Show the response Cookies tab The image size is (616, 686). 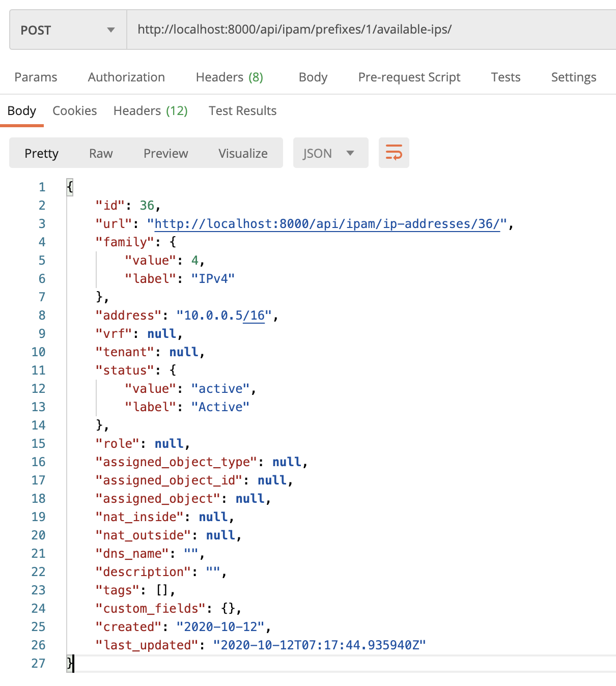75,111
